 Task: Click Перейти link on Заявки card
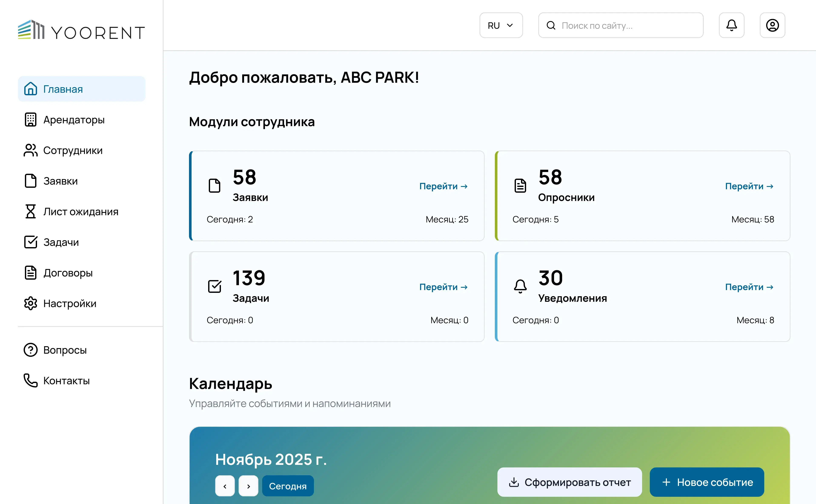click(x=443, y=186)
